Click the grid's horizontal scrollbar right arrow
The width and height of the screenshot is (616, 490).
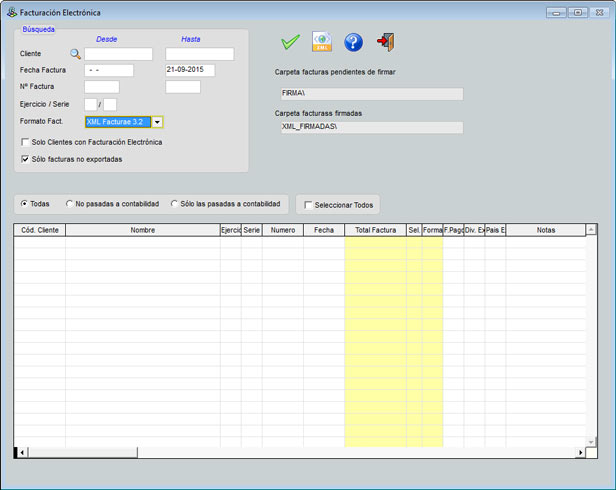[x=580, y=453]
